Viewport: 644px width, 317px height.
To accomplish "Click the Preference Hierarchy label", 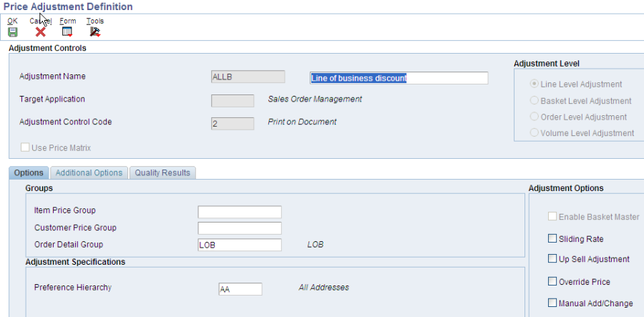I will [x=73, y=288].
